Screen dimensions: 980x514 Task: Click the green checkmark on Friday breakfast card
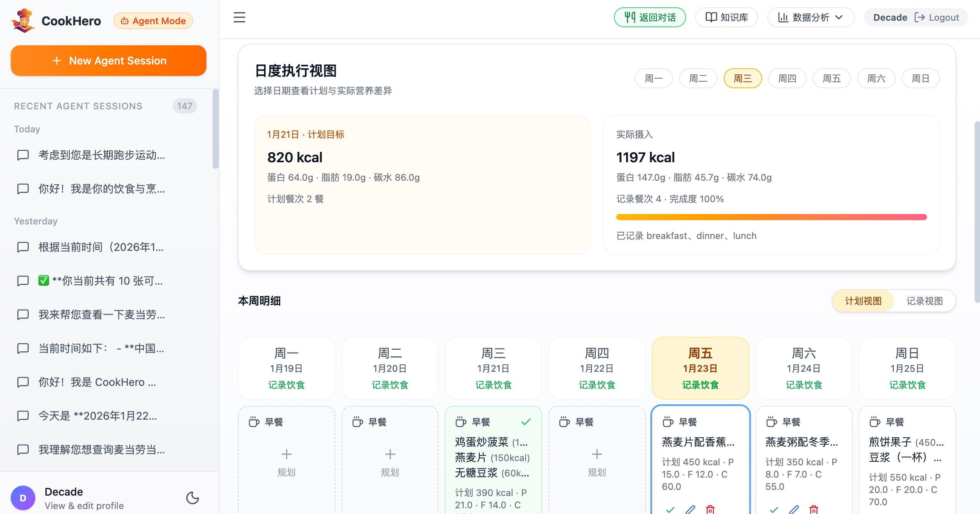[670, 509]
